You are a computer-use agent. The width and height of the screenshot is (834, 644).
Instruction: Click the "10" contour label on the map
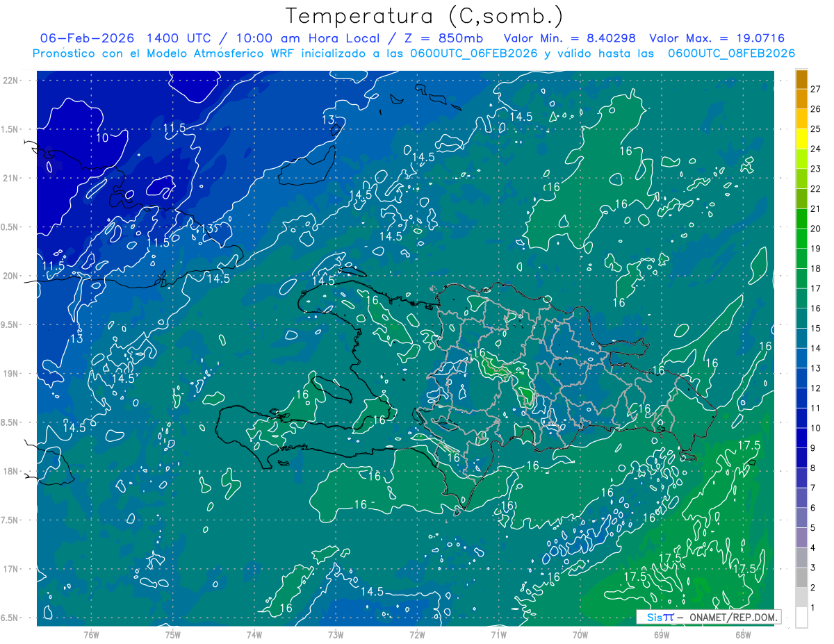pos(102,138)
